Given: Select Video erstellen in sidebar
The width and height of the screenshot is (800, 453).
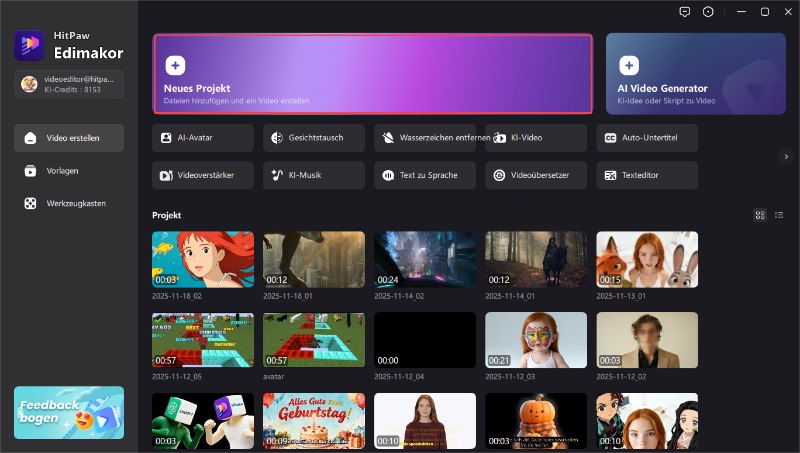Looking at the screenshot, I should pyautogui.click(x=69, y=138).
